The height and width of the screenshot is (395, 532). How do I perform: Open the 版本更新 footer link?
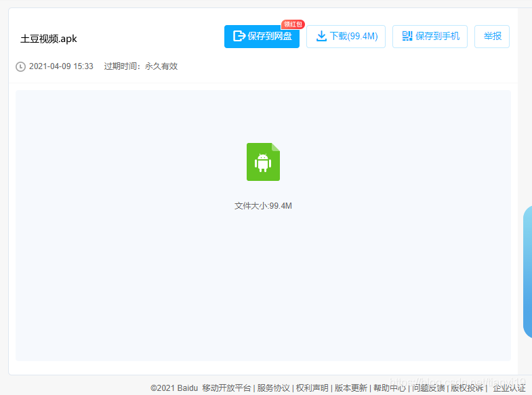point(351,388)
